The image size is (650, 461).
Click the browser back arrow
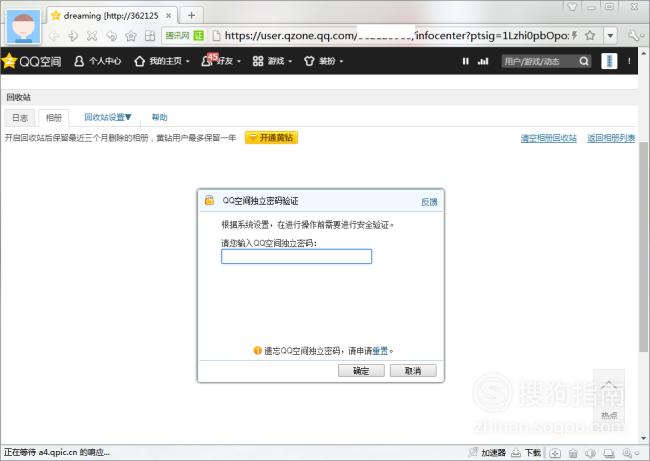(54, 36)
